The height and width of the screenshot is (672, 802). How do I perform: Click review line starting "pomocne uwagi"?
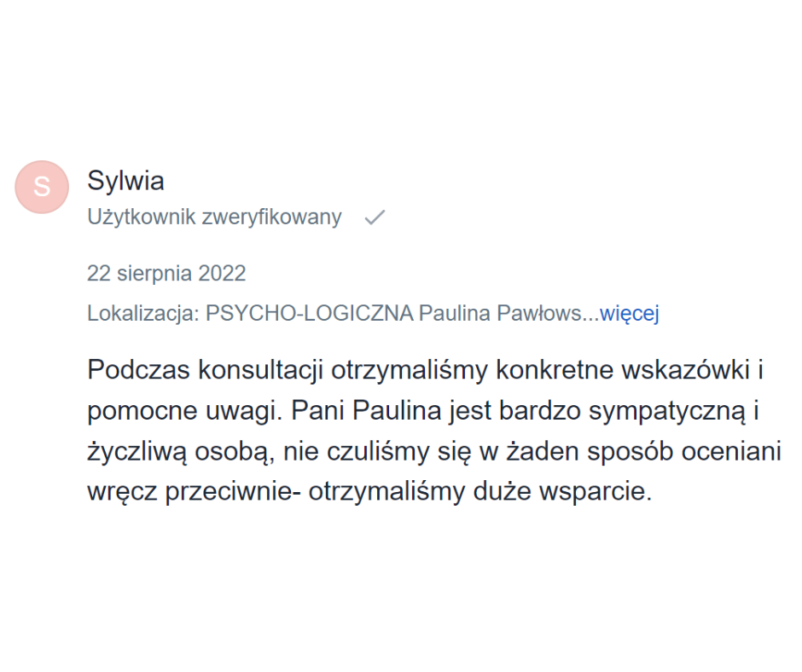423,411
